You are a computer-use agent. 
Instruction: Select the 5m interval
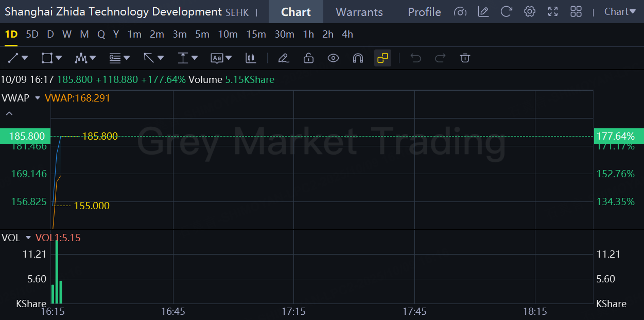click(202, 35)
